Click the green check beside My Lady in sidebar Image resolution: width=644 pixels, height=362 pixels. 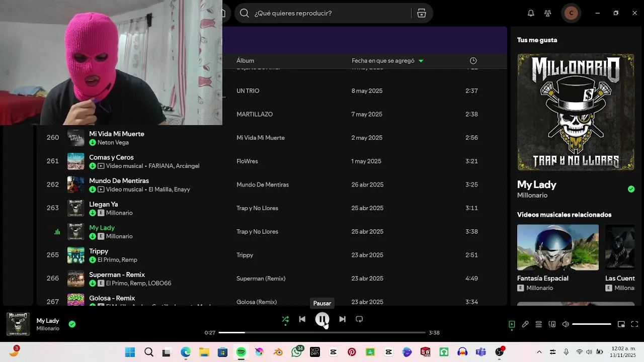point(631,189)
